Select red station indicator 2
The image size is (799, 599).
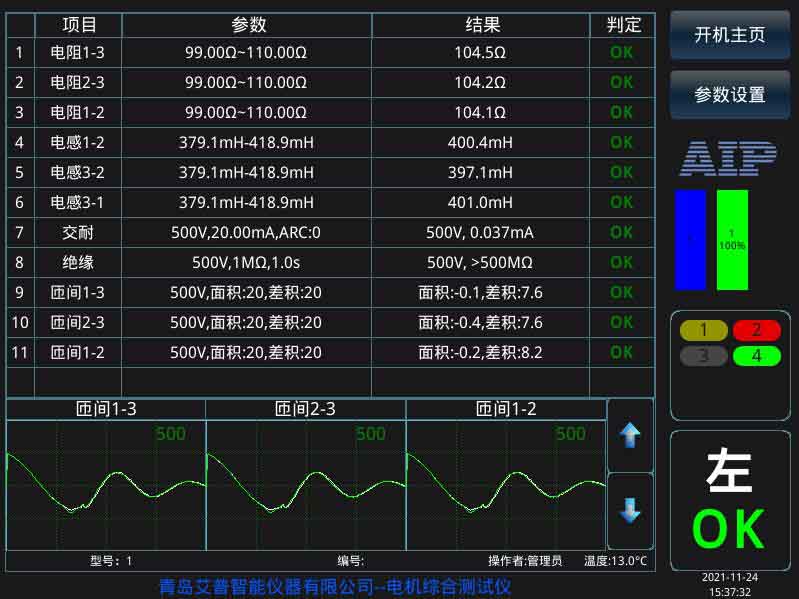[756, 331]
